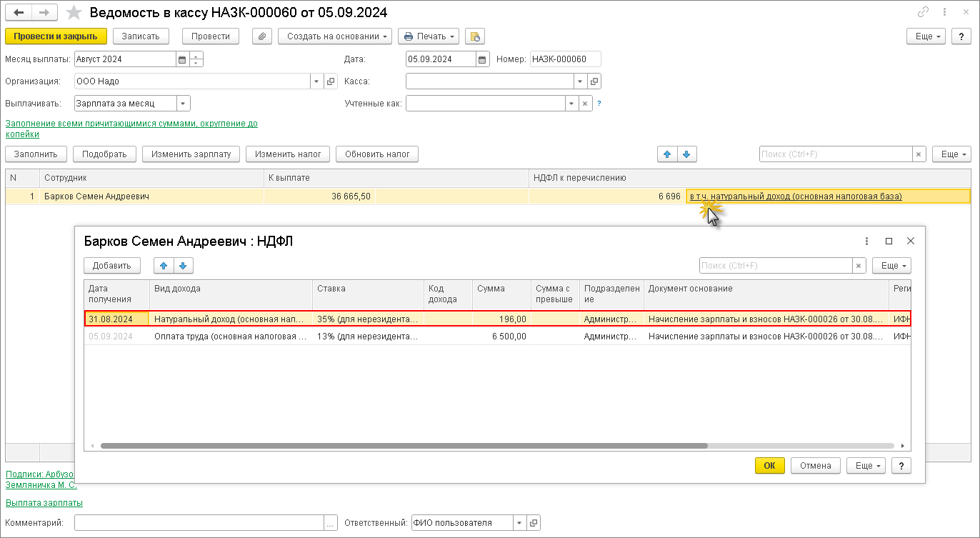The width and height of the screenshot is (980, 538).
Task: Show help question mark near Учтенные как
Action: [599, 104]
